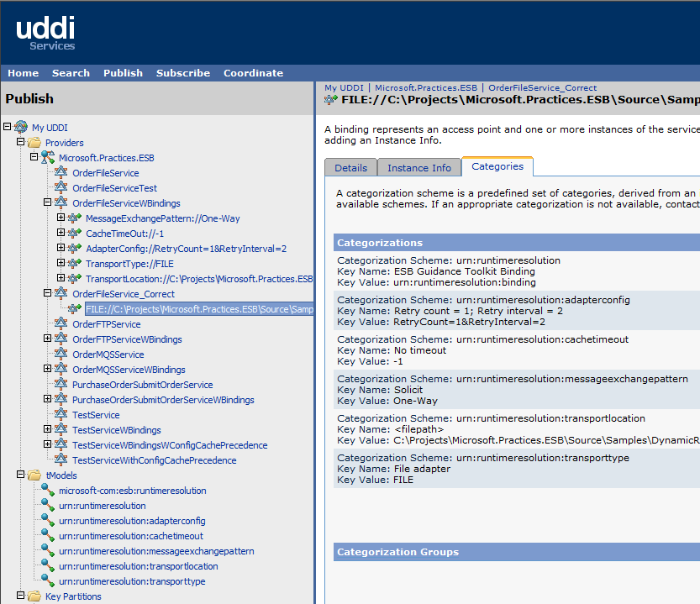The height and width of the screenshot is (604, 700).
Task: Click the selected FILE:// binding icon in tree
Action: (x=75, y=308)
